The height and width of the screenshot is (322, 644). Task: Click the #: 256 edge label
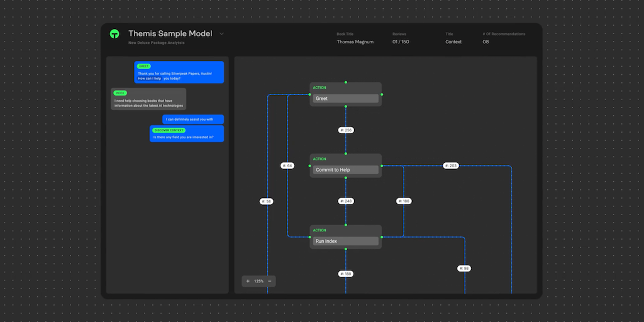coord(346,130)
